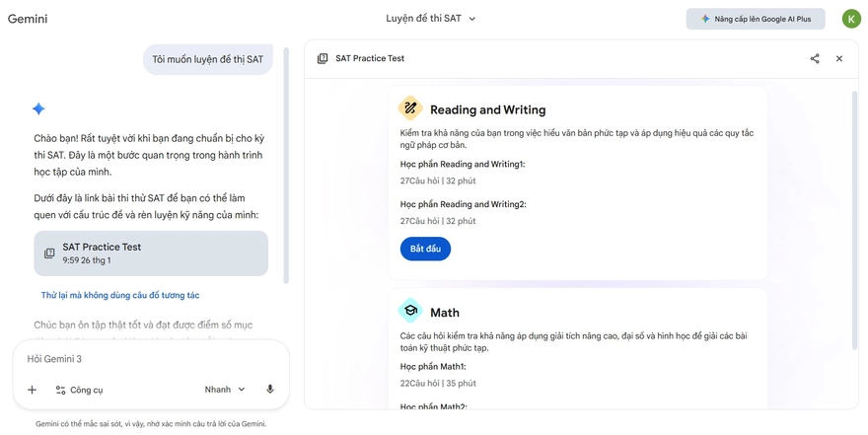Click the Math section heading
868x435 pixels.
point(445,313)
